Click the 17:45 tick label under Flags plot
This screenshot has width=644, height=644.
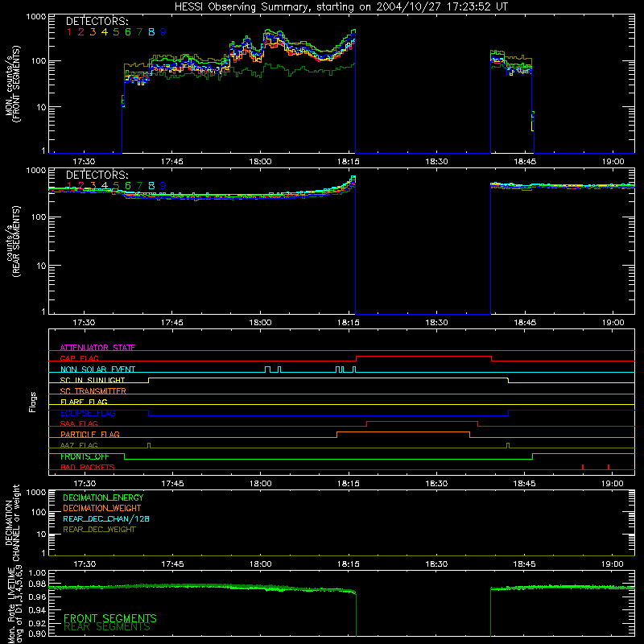(172, 484)
